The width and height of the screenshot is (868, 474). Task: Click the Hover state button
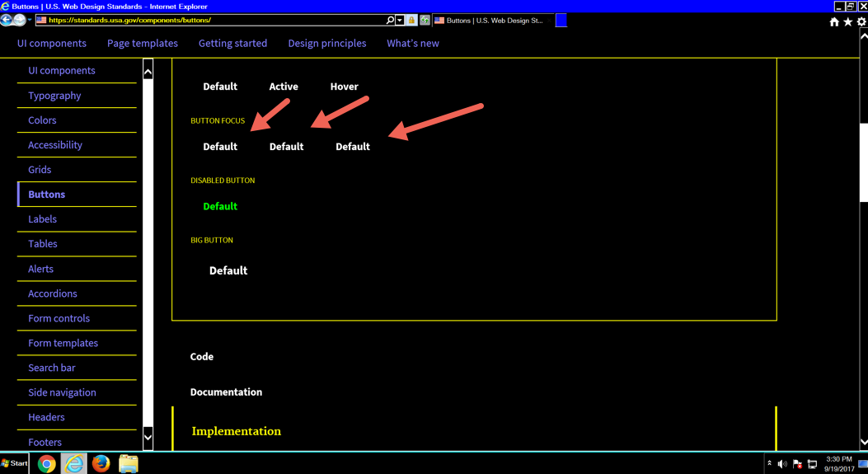click(345, 87)
